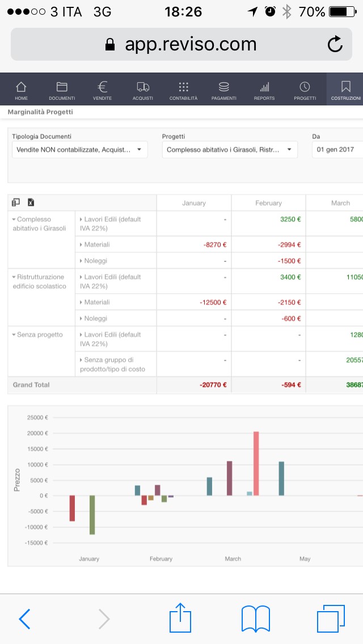This screenshot has width=363, height=644.
Task: Click the red January bar in the chart
Action: point(72,509)
